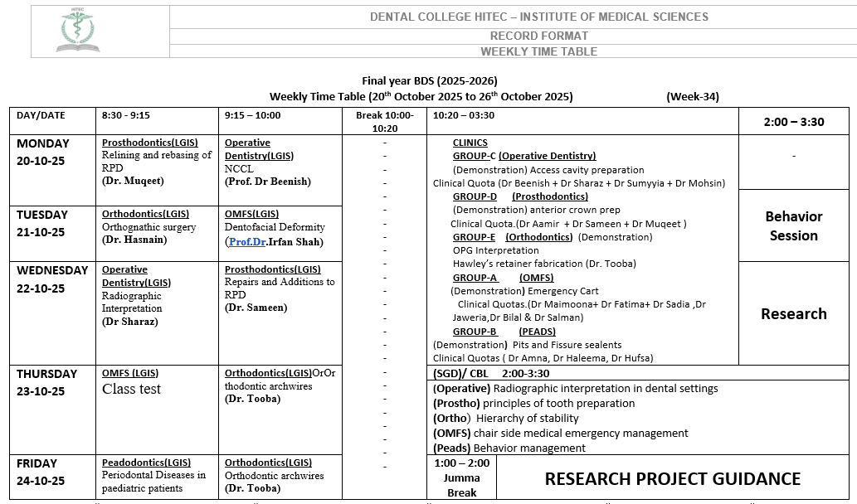Select Wednesday's Research cell
The image size is (857, 504).
pyautogui.click(x=793, y=314)
